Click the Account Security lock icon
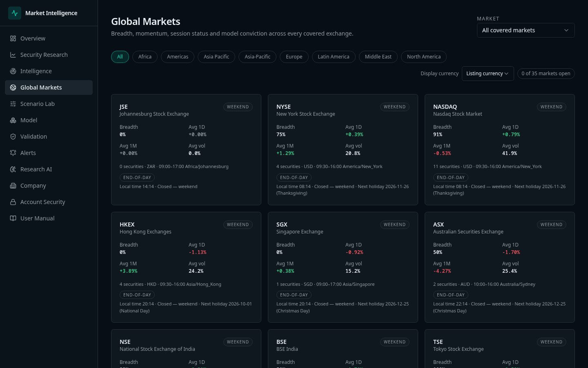The image size is (588, 368). tap(13, 202)
